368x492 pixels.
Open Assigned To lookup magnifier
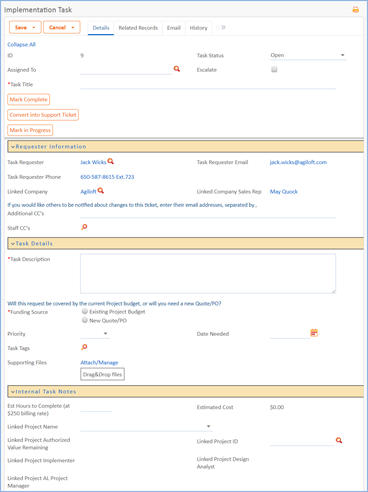point(177,69)
